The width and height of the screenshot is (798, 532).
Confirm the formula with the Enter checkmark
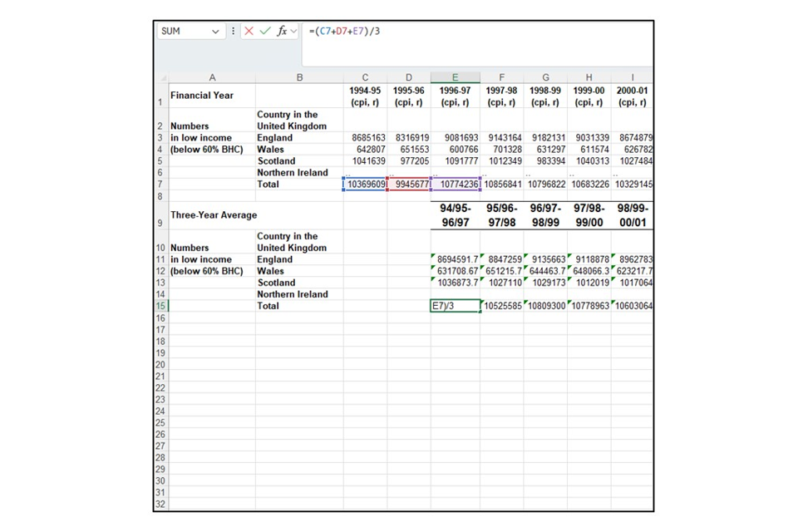[x=265, y=31]
